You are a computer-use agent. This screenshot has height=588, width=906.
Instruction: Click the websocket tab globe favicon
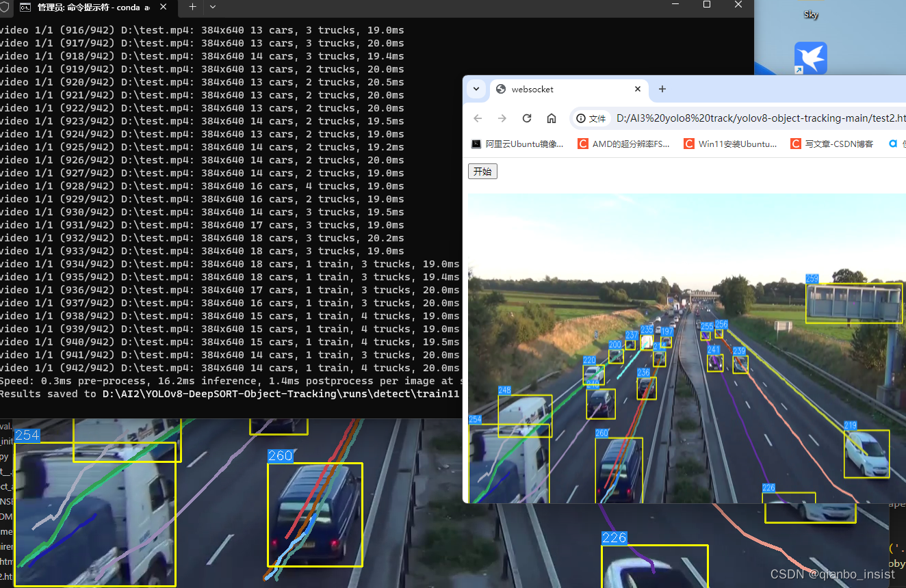pyautogui.click(x=501, y=89)
